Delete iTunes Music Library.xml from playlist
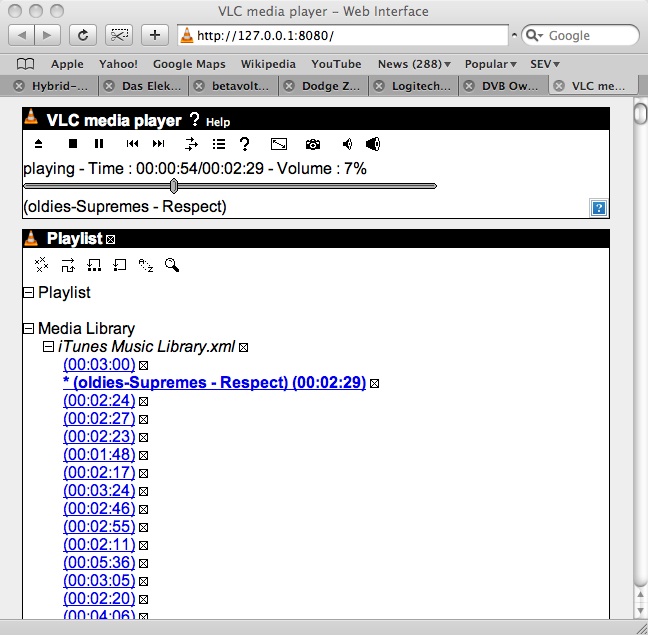Screen dimensions: 648x635 click(x=244, y=347)
